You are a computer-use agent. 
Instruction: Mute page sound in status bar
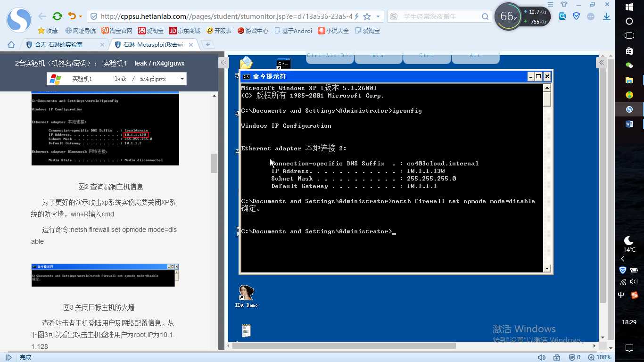pyautogui.click(x=542, y=357)
